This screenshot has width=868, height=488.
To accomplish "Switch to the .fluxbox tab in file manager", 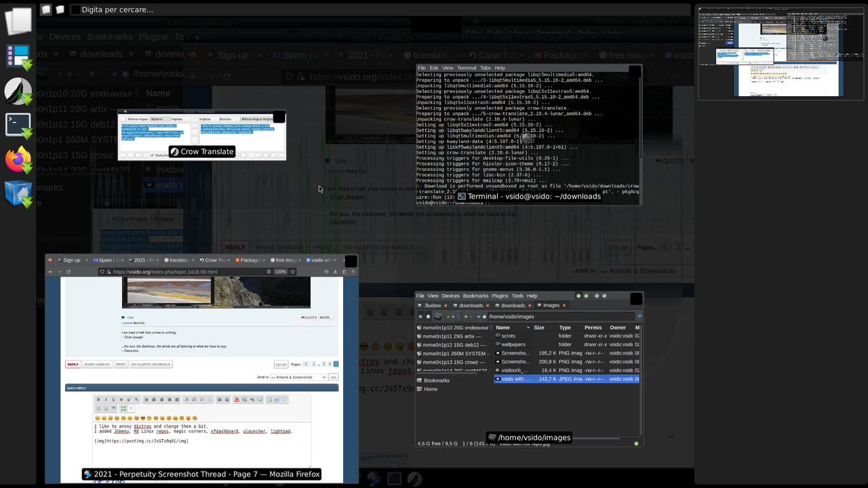I will tap(433, 305).
